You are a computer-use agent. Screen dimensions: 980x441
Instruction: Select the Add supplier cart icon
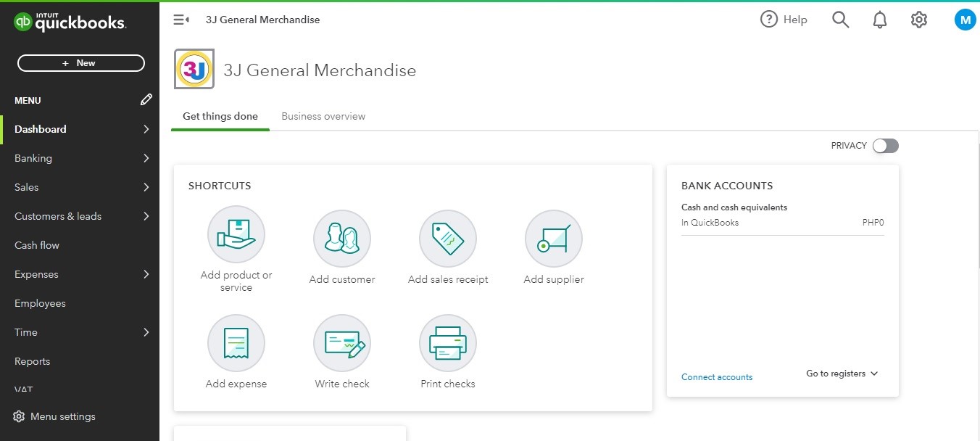[554, 238]
